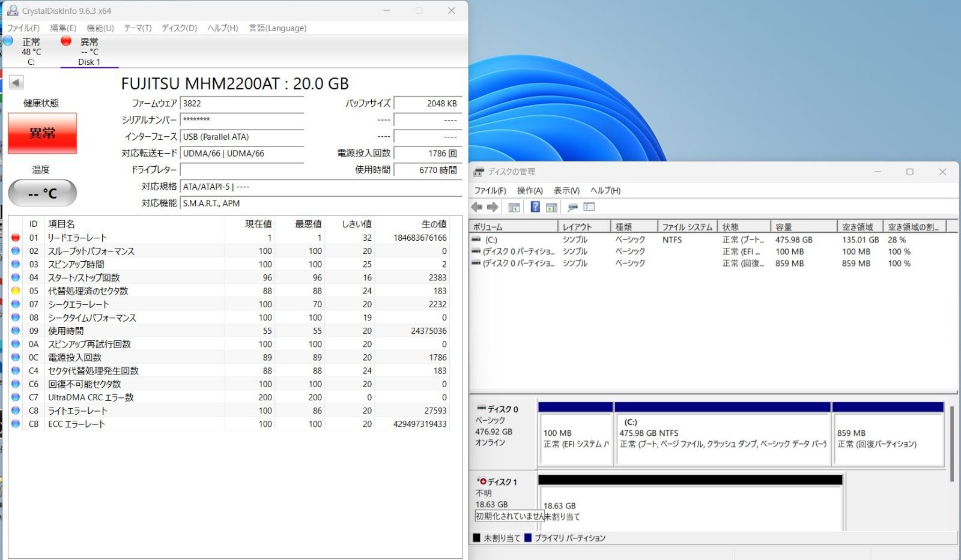The width and height of the screenshot is (961, 560).
Task: Click the Back arrow in Disk Management toolbar
Action: click(477, 207)
